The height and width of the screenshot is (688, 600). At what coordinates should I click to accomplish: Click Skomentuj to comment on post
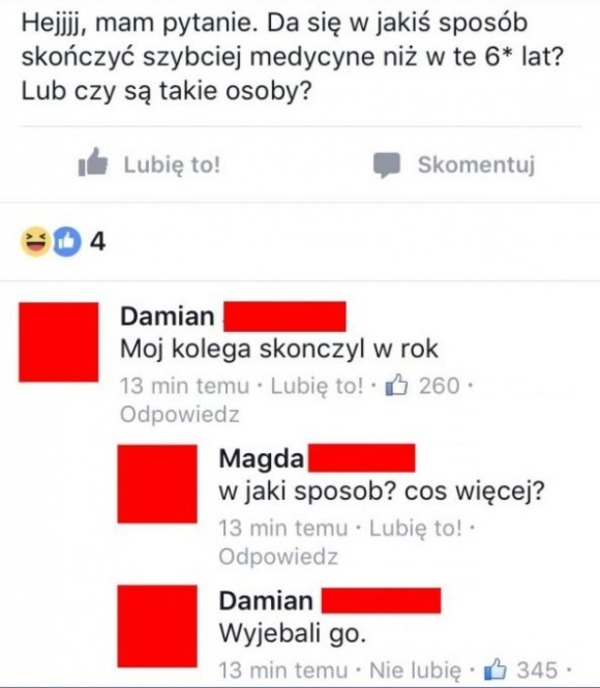click(454, 165)
